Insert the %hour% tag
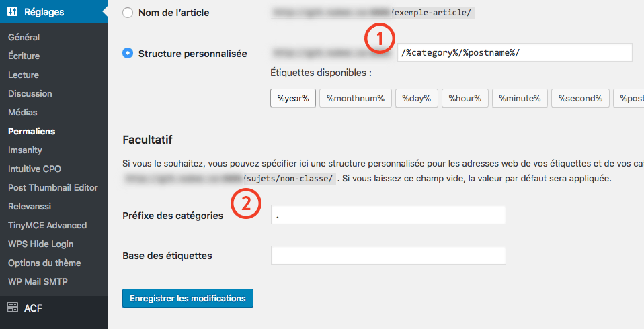644x329 pixels. tap(465, 98)
